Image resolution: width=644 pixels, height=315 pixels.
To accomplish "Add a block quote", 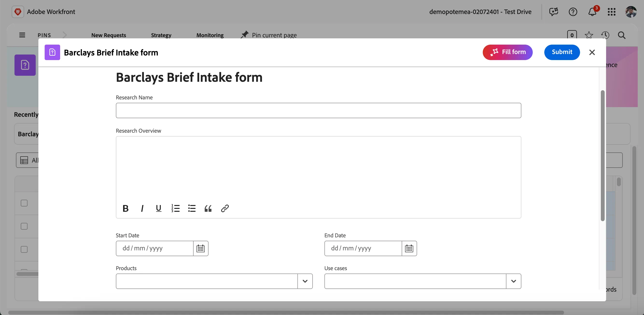I will (x=208, y=208).
